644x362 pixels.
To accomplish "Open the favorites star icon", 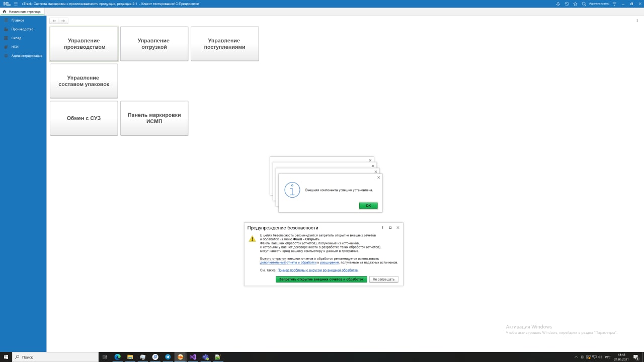I will [x=575, y=4].
